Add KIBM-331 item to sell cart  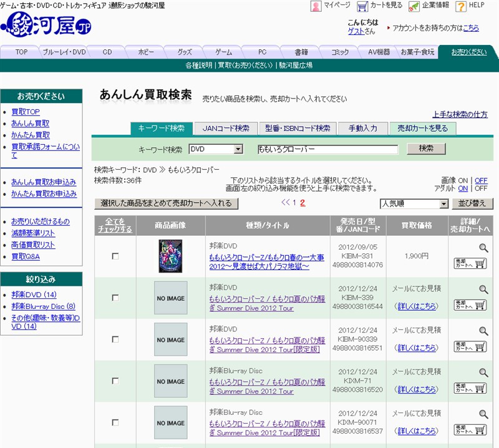pos(470,263)
